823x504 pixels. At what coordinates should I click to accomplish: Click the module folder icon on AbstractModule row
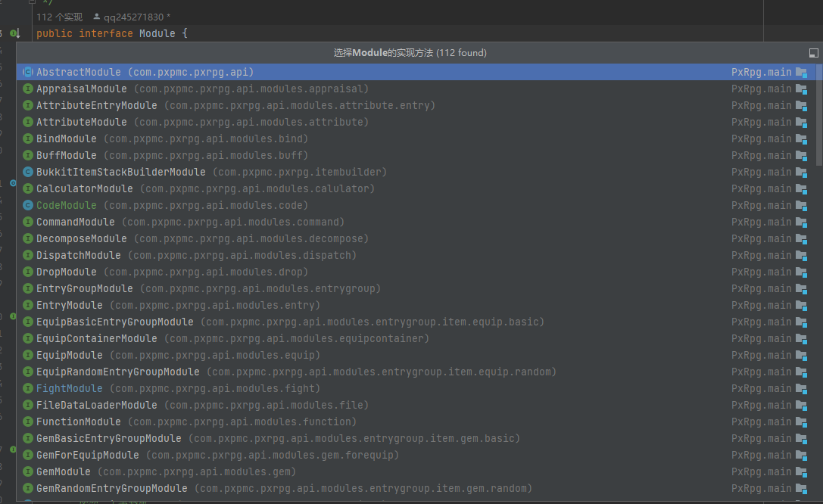point(801,72)
